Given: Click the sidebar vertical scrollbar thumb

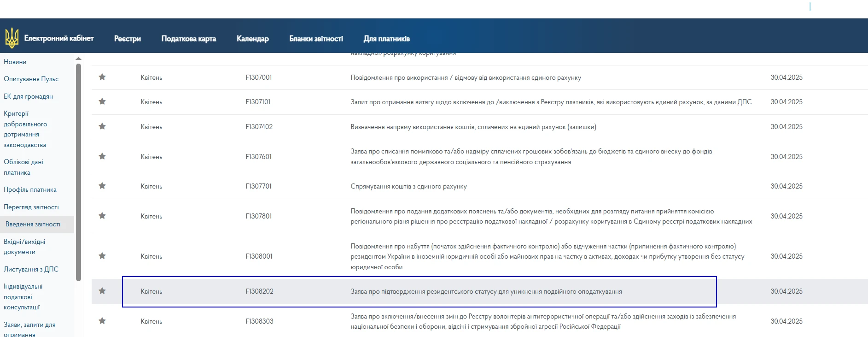Looking at the screenshot, I should [78, 172].
